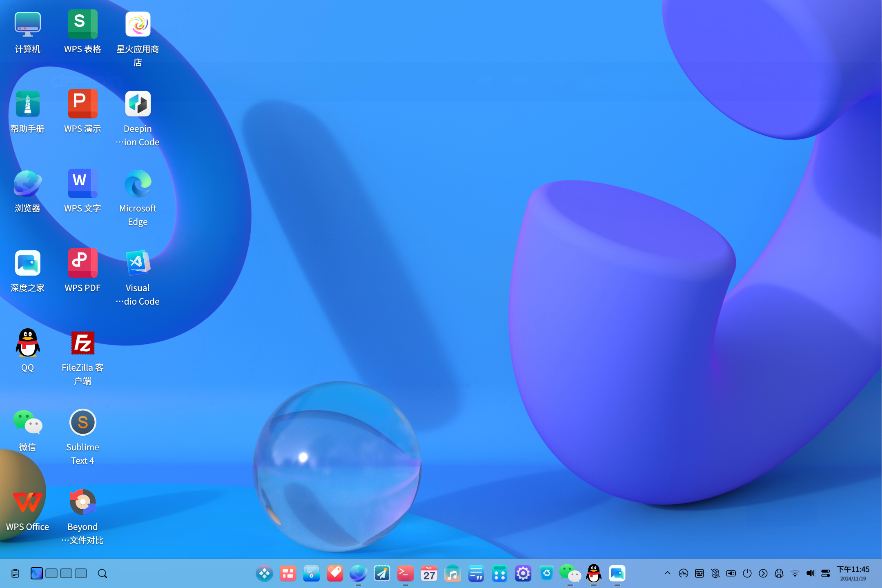Screen dimensions: 882x588
Task: Open the launcher from the dock
Action: 264,573
